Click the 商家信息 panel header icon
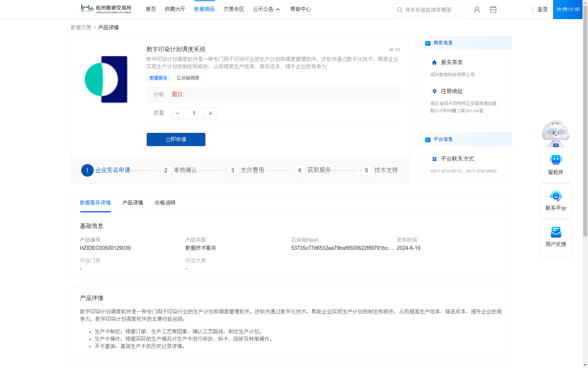The width and height of the screenshot is (588, 368). coord(427,43)
